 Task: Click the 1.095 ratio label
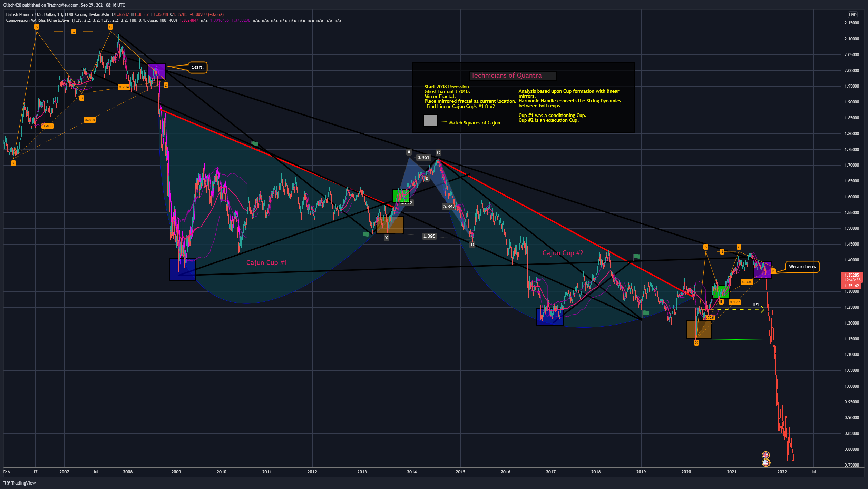[x=429, y=236]
